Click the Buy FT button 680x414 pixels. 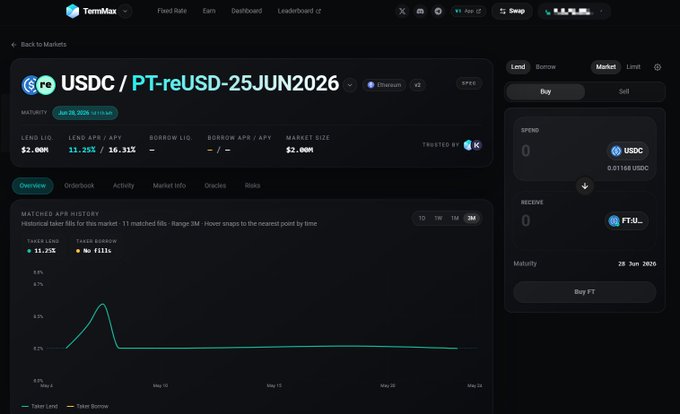coord(585,292)
